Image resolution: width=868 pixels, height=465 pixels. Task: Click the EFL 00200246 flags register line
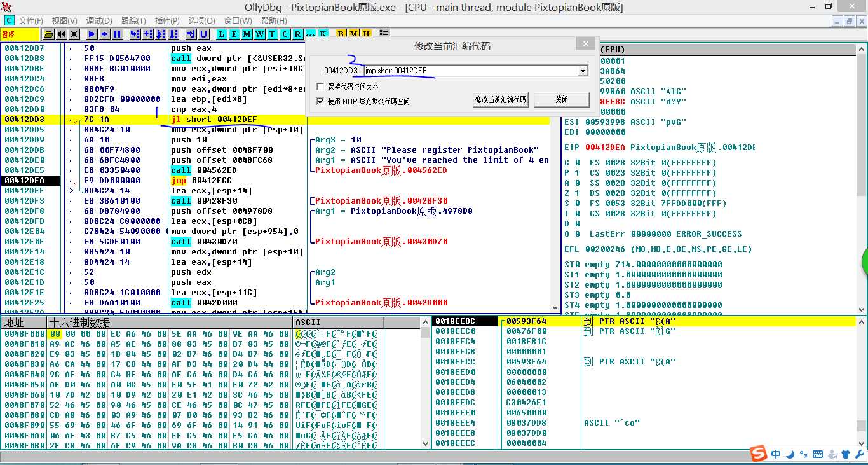pos(658,249)
